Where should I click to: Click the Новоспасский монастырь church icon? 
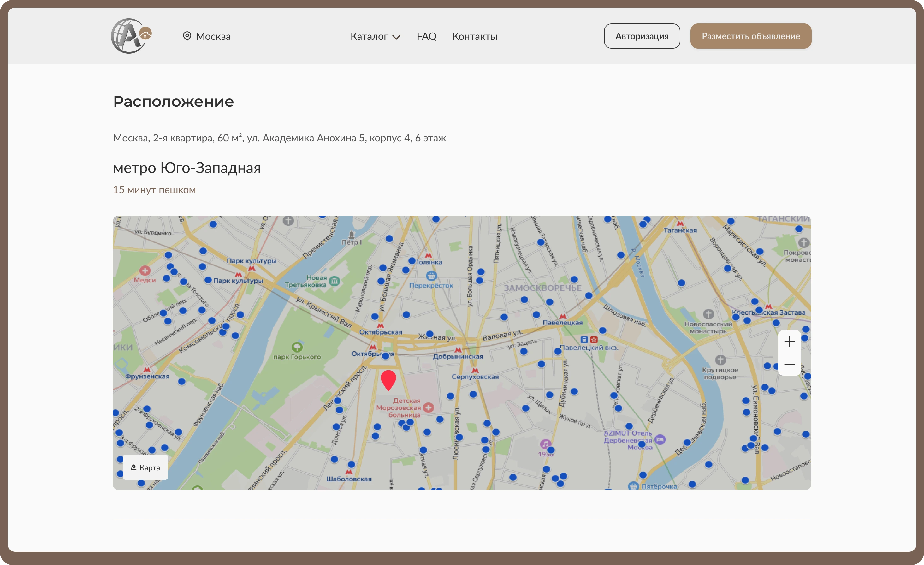tap(708, 314)
